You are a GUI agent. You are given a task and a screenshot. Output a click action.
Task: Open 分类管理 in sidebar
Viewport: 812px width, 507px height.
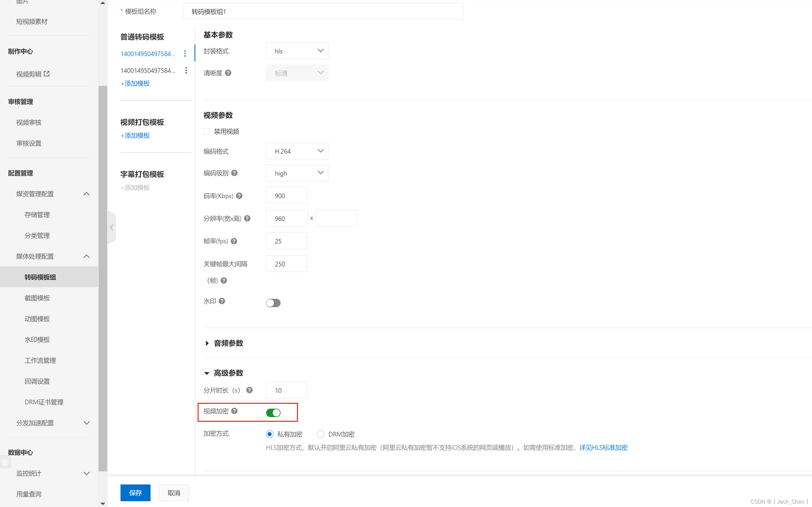(x=37, y=235)
